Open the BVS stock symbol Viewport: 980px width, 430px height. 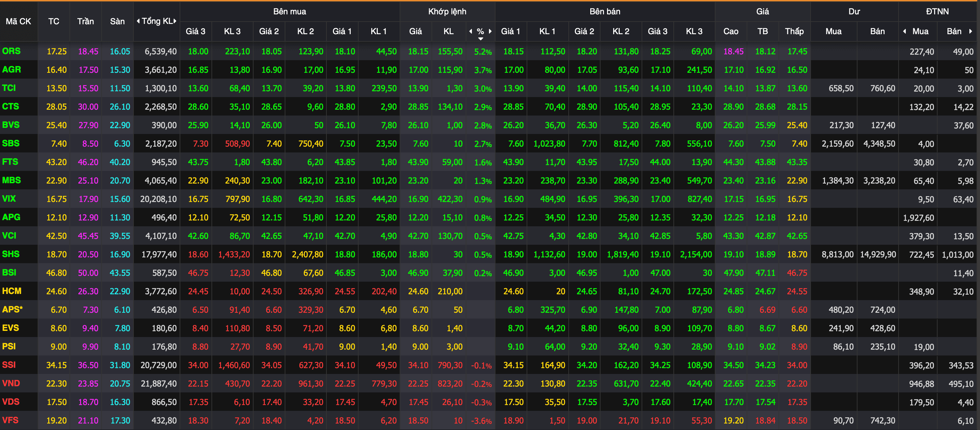[x=11, y=125]
